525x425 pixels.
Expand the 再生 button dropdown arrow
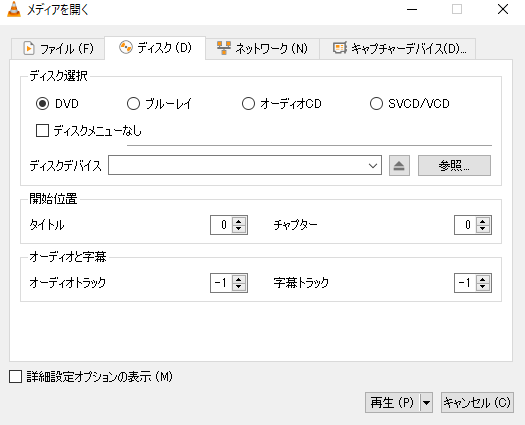(426, 403)
